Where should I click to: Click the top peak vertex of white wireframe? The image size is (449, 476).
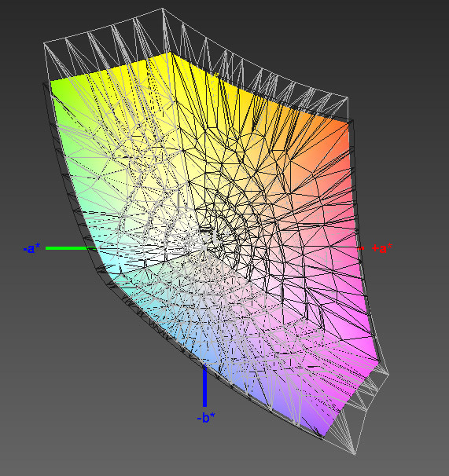click(x=162, y=9)
